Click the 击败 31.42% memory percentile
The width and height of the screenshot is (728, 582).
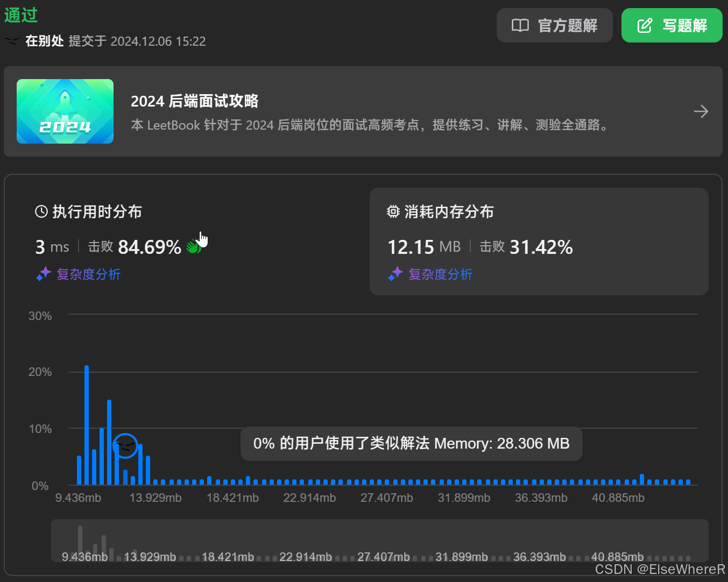526,247
